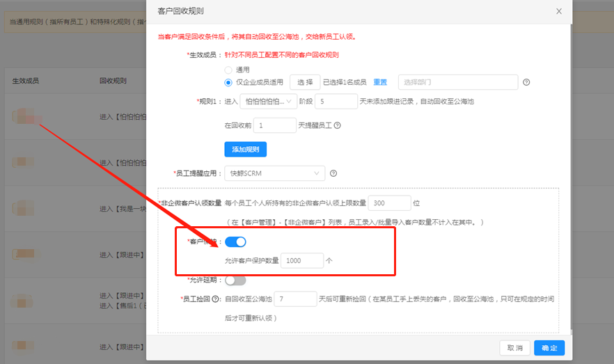Open the 选择部门 department selector
This screenshot has width=614, height=364.
coord(457,82)
